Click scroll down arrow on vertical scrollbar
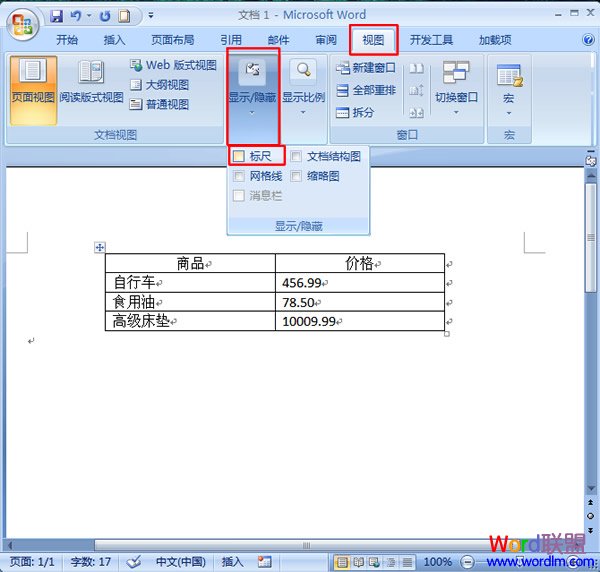Viewport: 600px width, 572px height. (591, 489)
